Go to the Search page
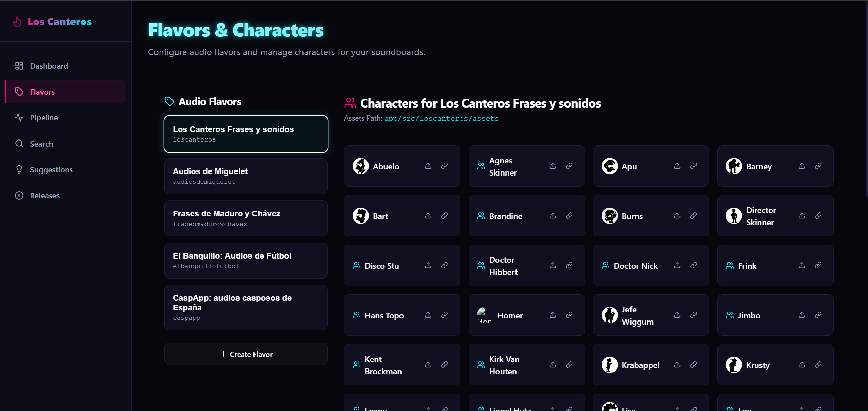868x411 pixels. [x=65, y=144]
